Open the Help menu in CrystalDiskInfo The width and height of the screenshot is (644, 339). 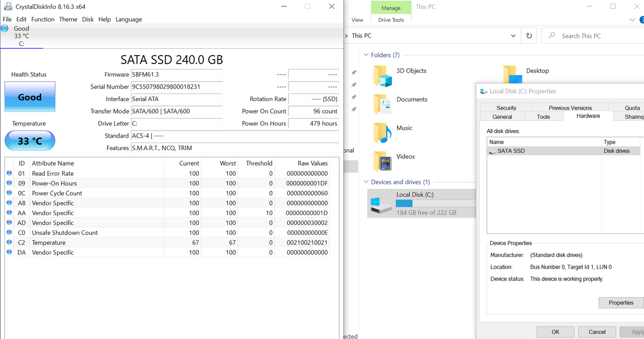click(105, 19)
